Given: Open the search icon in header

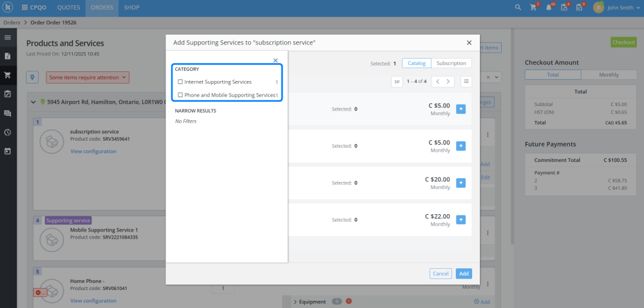Looking at the screenshot, I should (518, 7).
